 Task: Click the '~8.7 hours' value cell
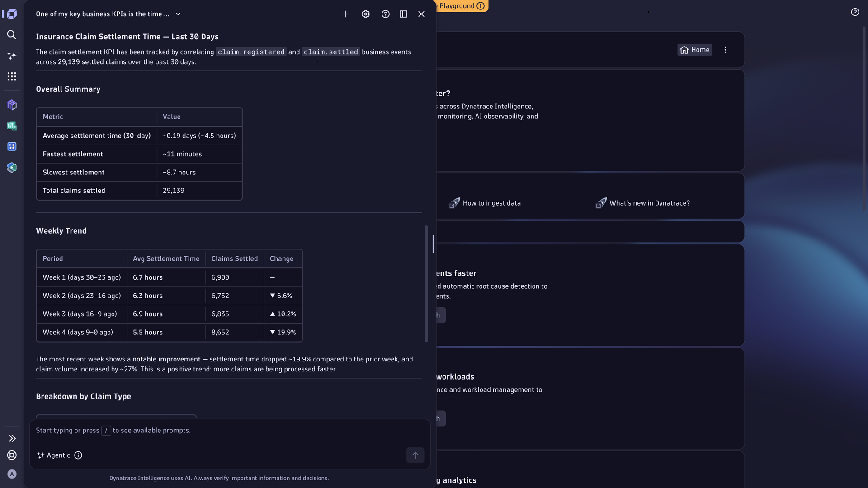pos(199,173)
